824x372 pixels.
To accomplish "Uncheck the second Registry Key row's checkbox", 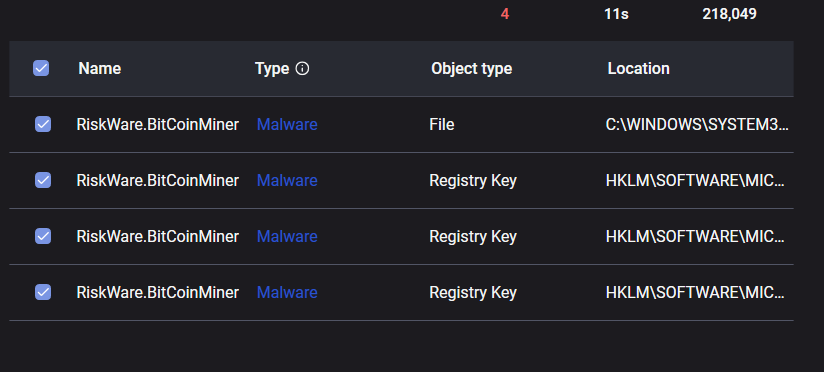I will point(43,236).
